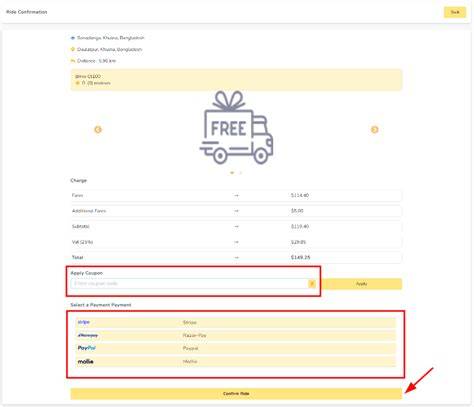
Task: Go to next carousel slide arrow
Action: [x=374, y=129]
